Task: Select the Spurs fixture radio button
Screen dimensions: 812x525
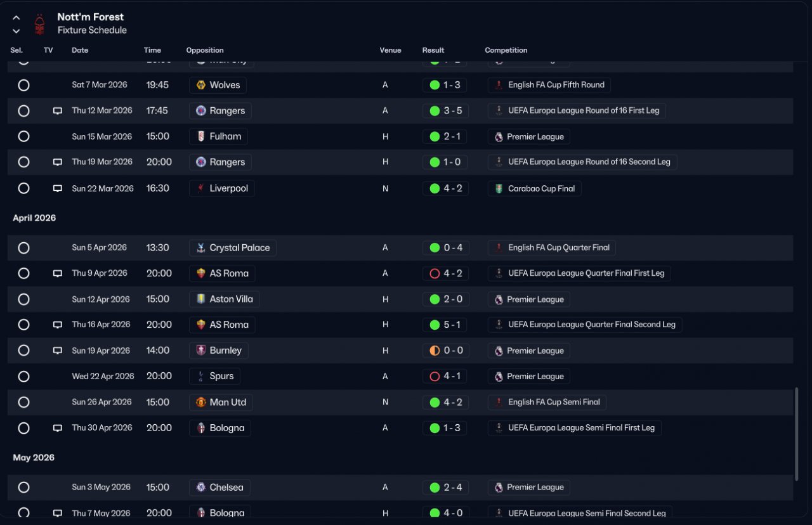Action: tap(23, 376)
